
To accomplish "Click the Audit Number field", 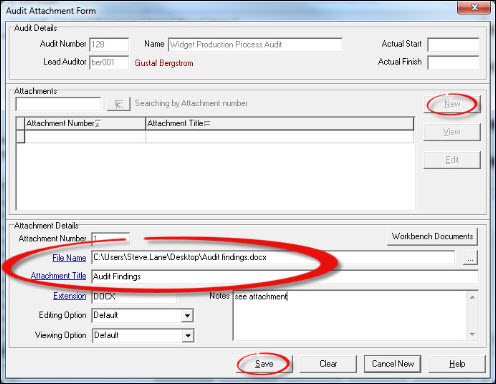I will click(x=109, y=45).
